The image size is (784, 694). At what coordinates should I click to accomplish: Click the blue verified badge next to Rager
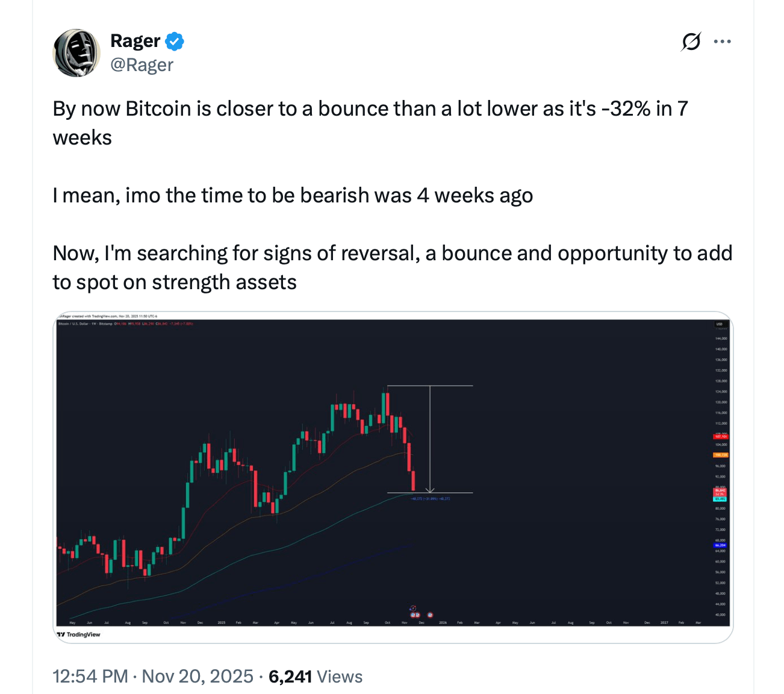[174, 41]
